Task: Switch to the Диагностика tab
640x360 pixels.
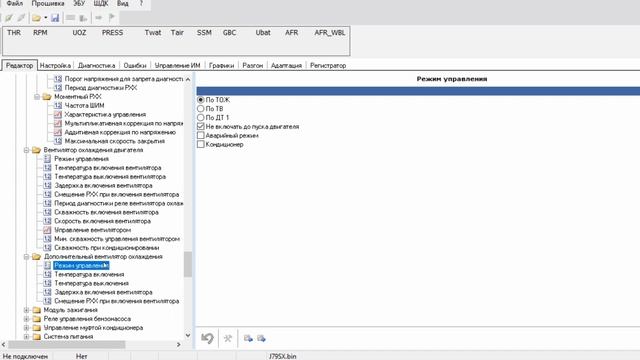Action: pyautogui.click(x=96, y=65)
